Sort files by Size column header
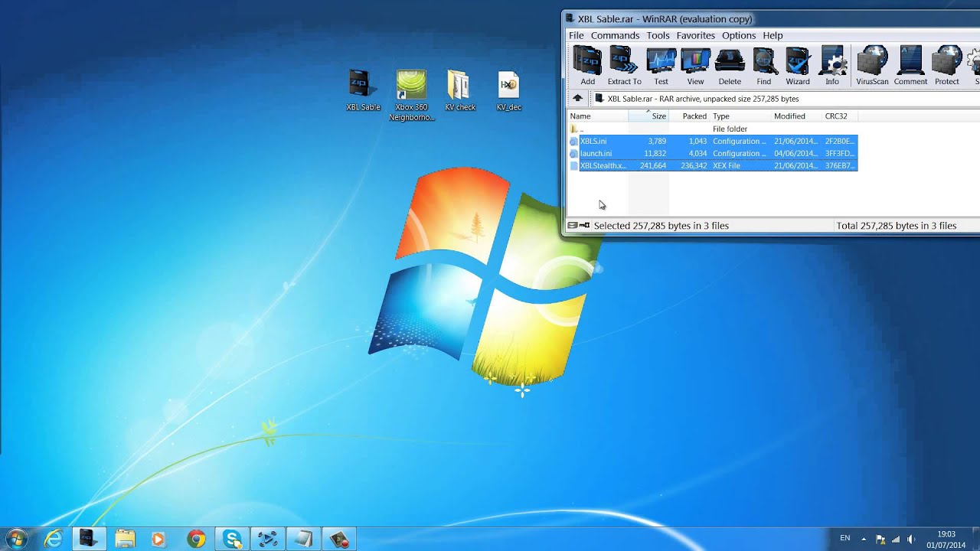Screen dimensions: 980x551 (x=648, y=116)
